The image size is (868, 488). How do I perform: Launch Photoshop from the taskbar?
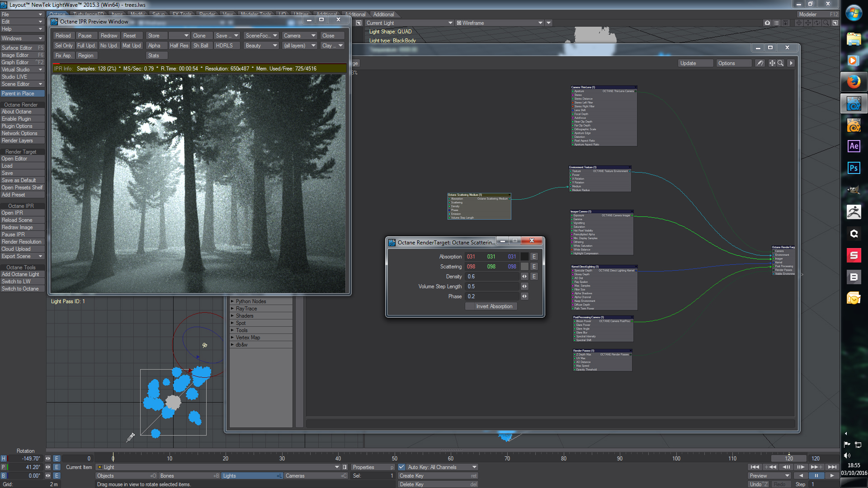854,168
